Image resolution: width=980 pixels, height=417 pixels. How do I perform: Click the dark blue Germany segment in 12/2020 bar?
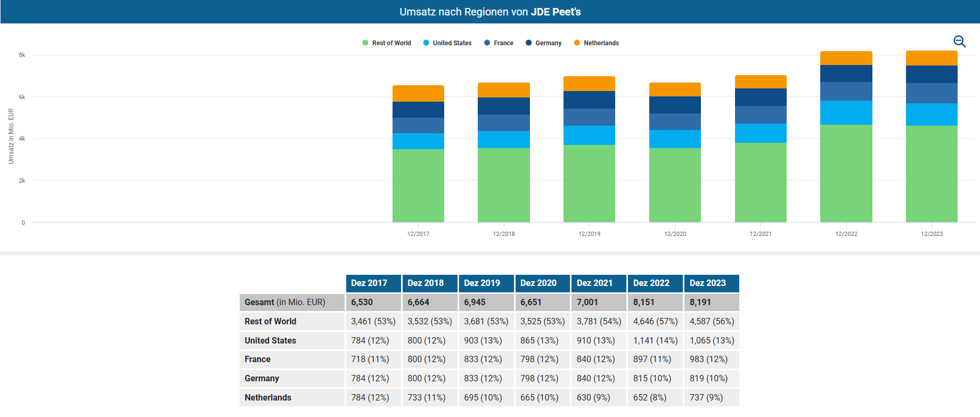point(675,105)
